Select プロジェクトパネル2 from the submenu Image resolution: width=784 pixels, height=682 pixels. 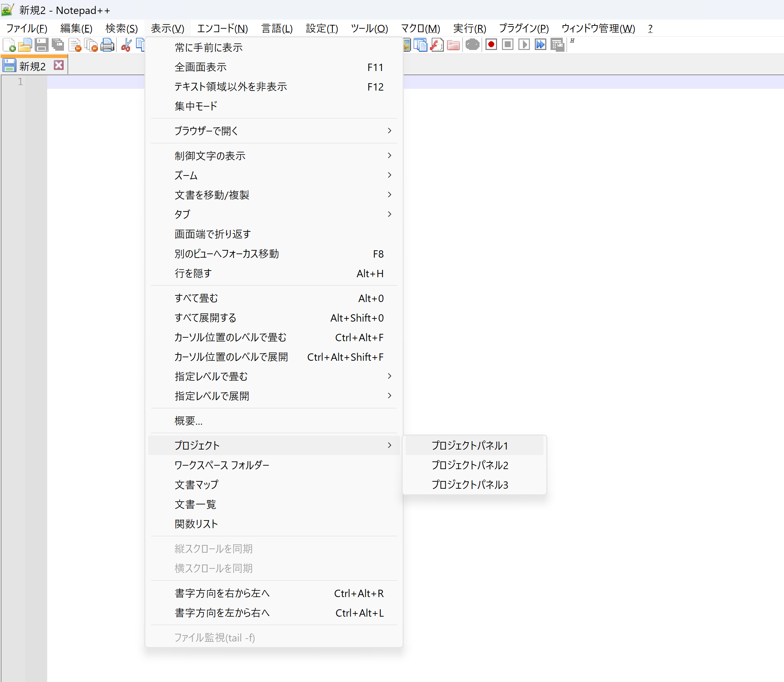pos(470,465)
